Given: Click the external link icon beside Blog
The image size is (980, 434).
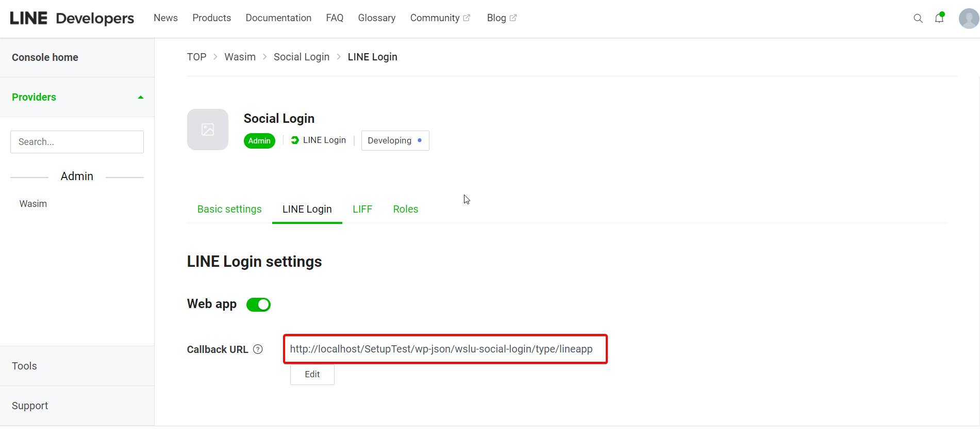Looking at the screenshot, I should coord(513,18).
